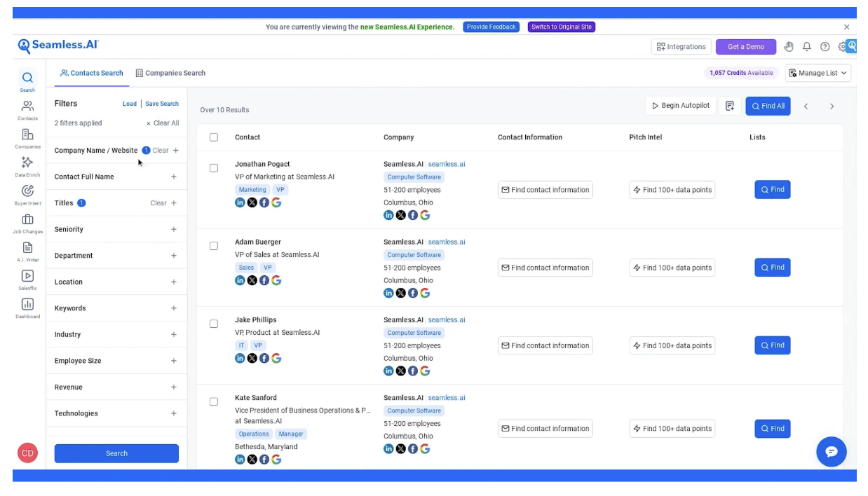
Task: Switch to Contacts Search tab
Action: pos(92,73)
